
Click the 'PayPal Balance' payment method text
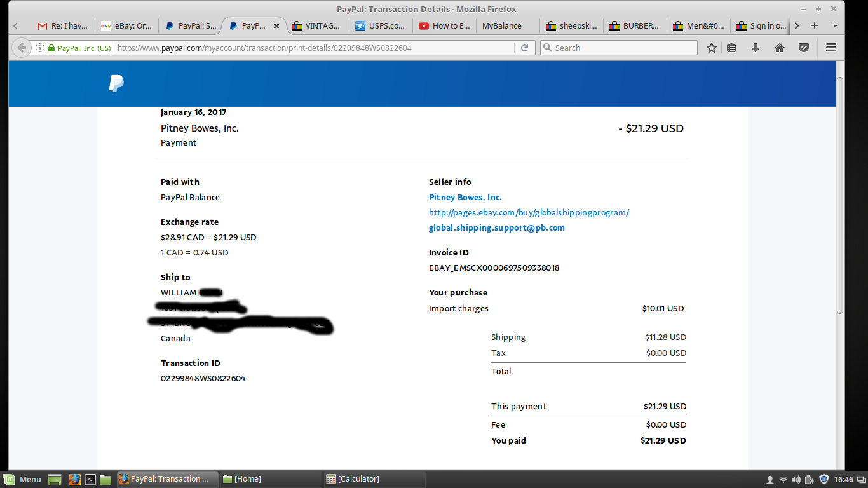[x=190, y=197]
